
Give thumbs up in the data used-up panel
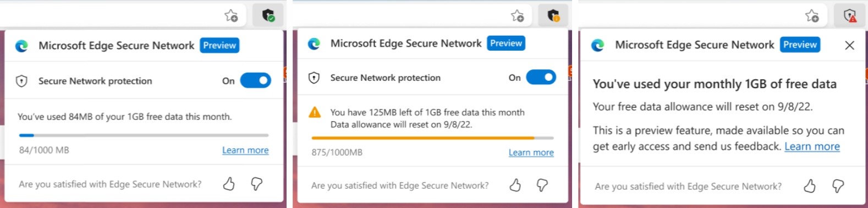pos(810,186)
